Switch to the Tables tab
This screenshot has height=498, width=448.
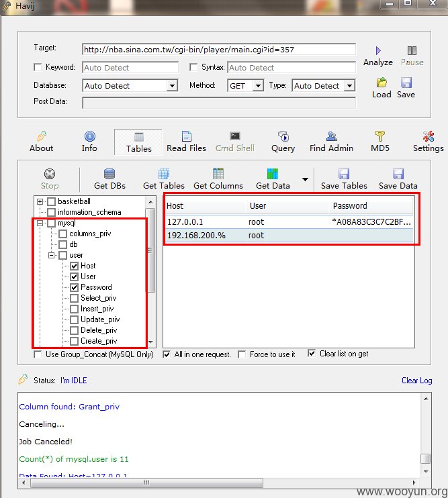click(138, 142)
